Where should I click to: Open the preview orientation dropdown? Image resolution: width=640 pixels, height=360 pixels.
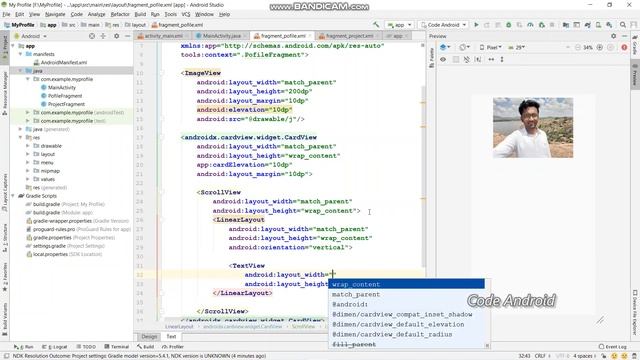464,47
